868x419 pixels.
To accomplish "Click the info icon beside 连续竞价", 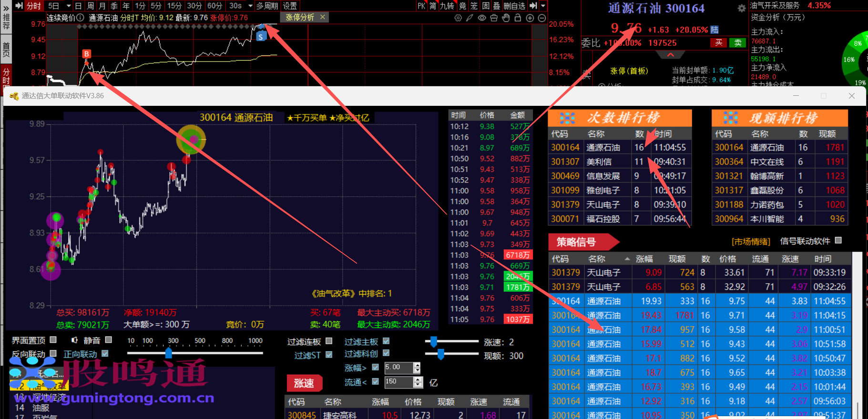I will (80, 18).
